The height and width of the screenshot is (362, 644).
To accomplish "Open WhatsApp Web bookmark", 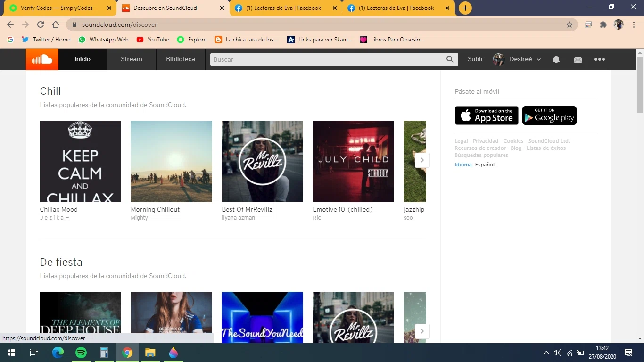I will [103, 40].
